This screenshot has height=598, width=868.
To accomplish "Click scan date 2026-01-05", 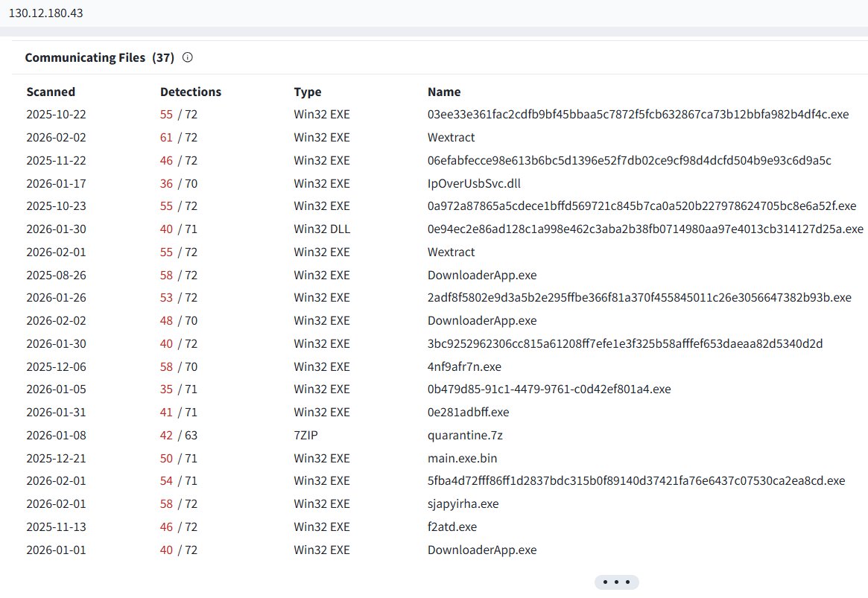I will pyautogui.click(x=56, y=389).
